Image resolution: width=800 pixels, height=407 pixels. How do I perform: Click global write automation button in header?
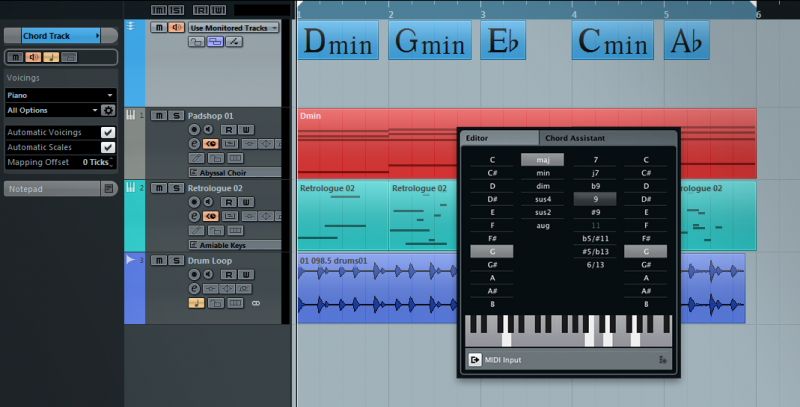pos(218,10)
